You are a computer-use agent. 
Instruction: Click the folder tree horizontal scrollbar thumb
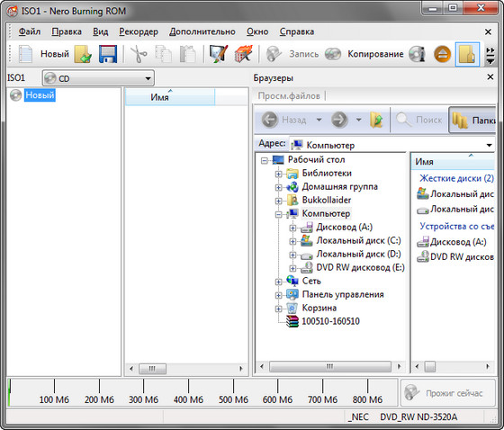pos(330,366)
